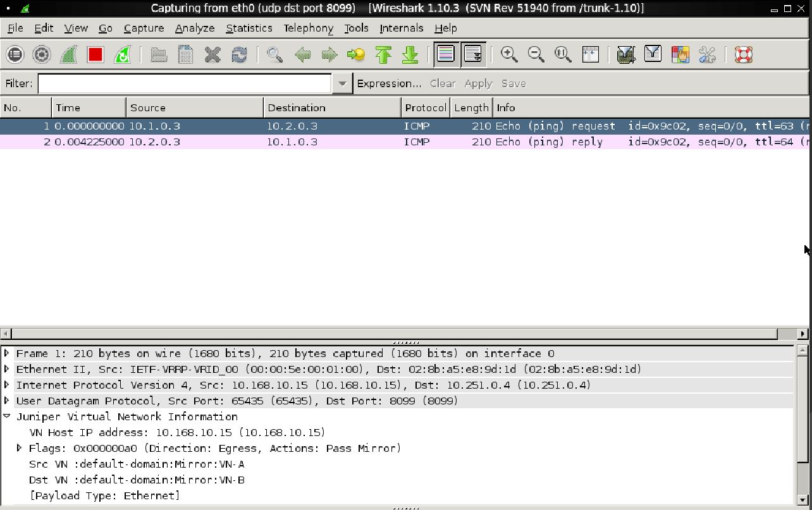The width and height of the screenshot is (812, 510).
Task: Toggle packet list colorization
Action: [446, 54]
